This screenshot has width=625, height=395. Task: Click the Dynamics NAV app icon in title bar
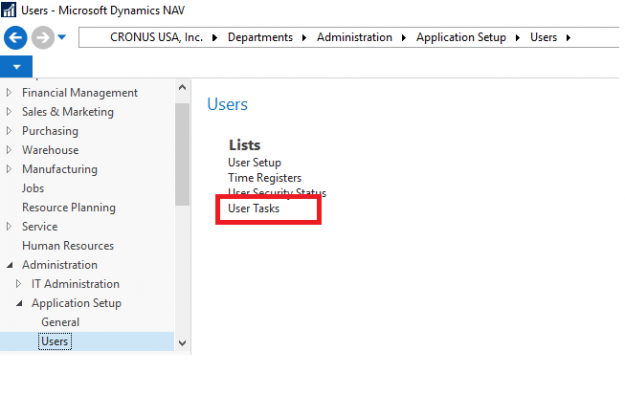pos(8,10)
